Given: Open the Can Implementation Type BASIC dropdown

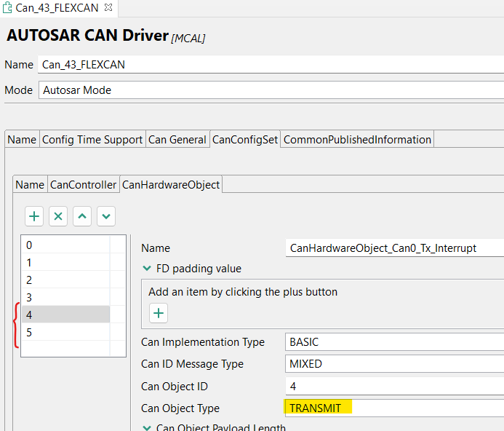Looking at the screenshot, I should (394, 342).
